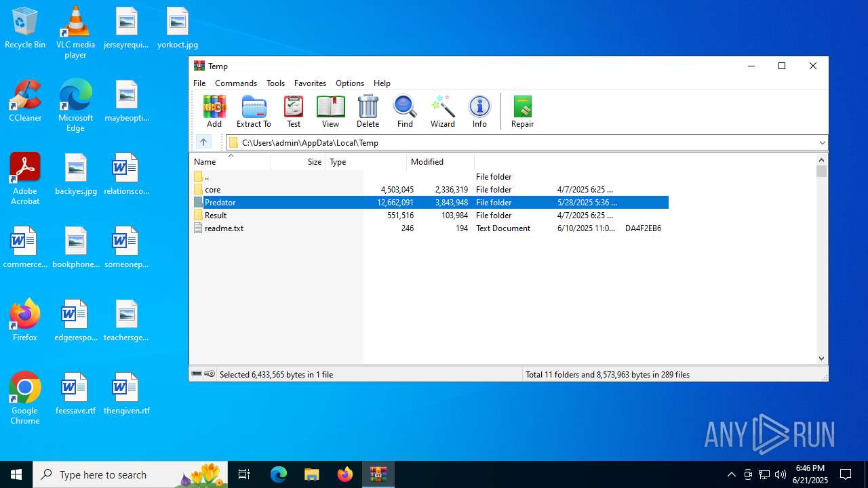Open the Options menu

(350, 83)
